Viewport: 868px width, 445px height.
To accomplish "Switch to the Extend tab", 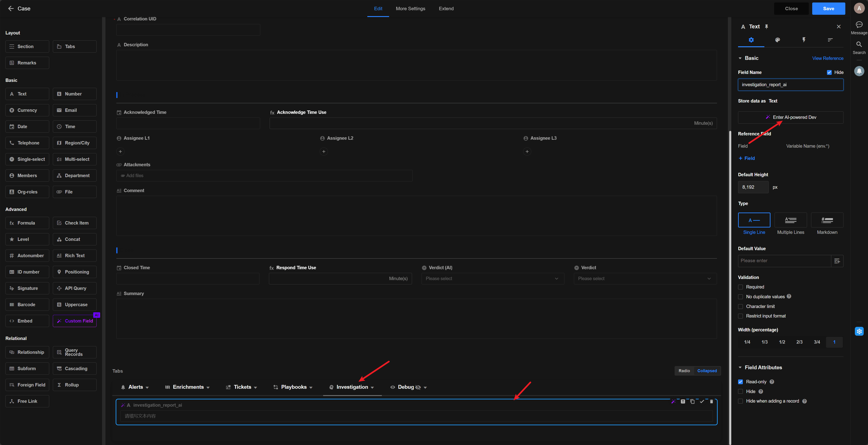I will [x=446, y=8].
